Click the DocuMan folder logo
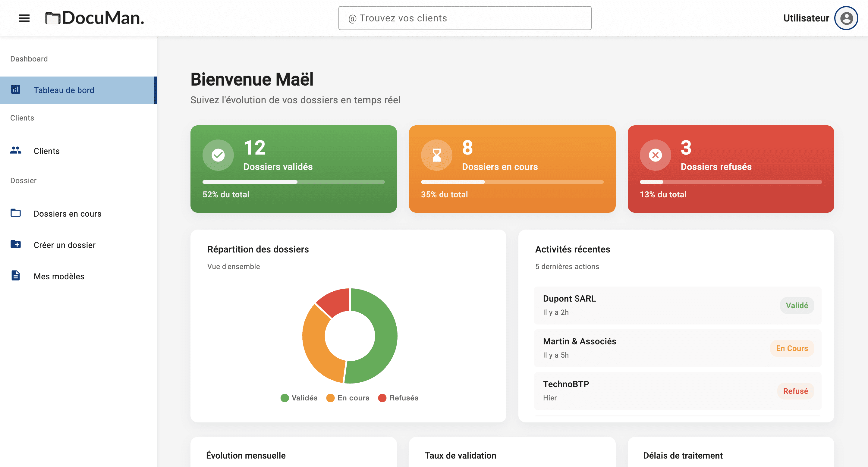Screen dimensions: 868x467 52,18
